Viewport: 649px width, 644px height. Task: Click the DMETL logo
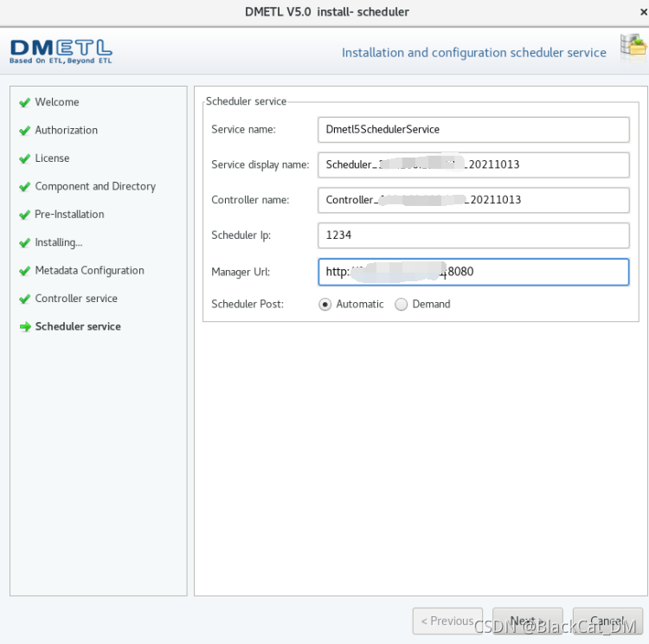pos(61,52)
